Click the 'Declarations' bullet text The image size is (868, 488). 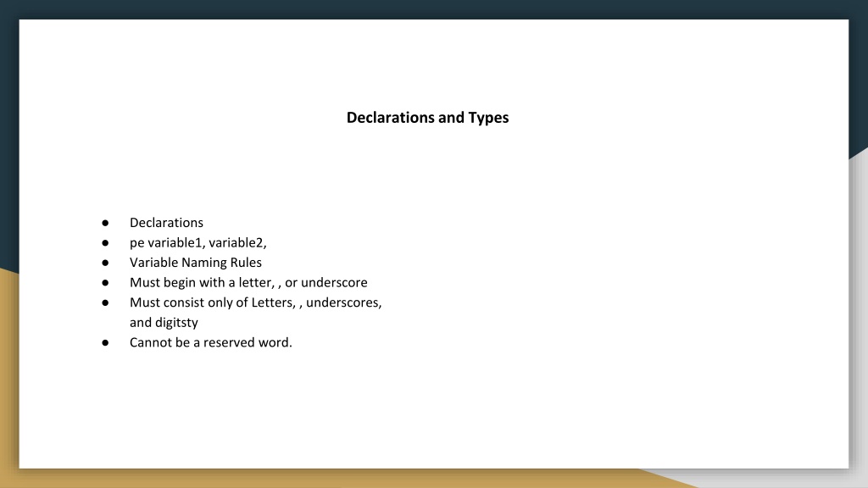166,223
